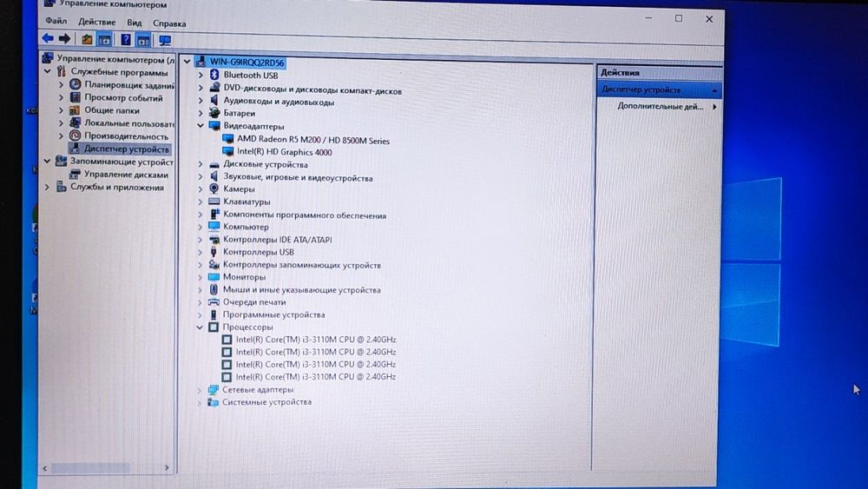Expand DVD-дисководы и дисководы компакт-дисков
The image size is (868, 489).
point(201,88)
